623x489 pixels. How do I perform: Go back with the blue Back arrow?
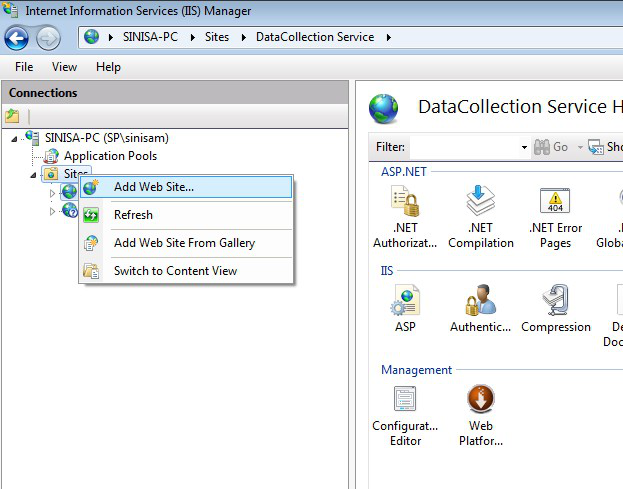[16, 38]
